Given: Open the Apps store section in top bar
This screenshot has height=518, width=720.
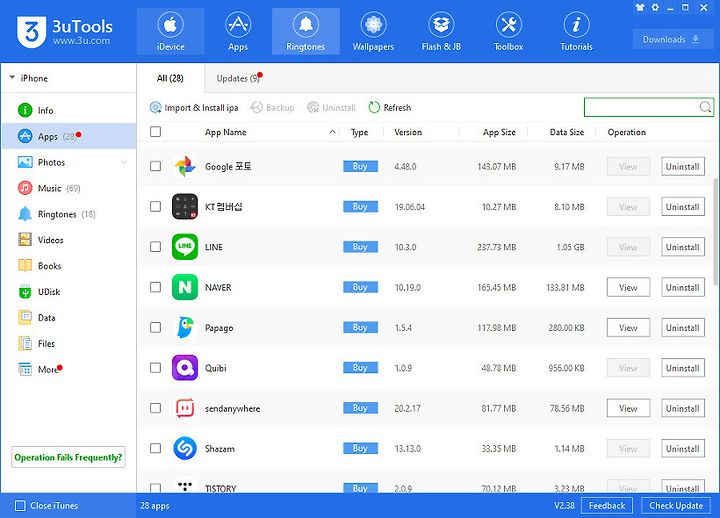Looking at the screenshot, I should pyautogui.click(x=238, y=31).
